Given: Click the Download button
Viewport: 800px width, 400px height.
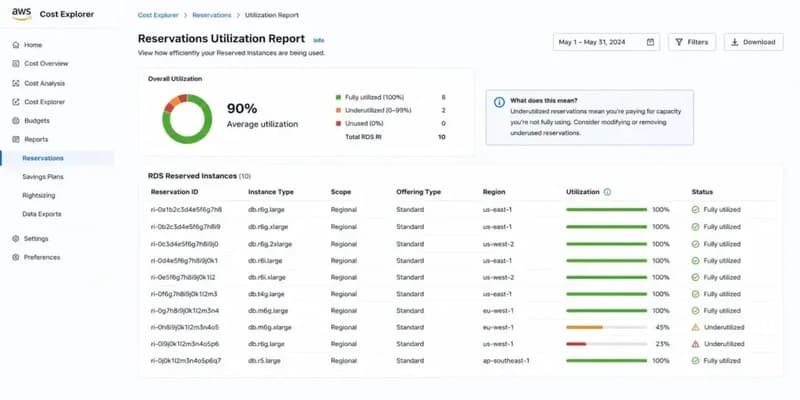Looking at the screenshot, I should (x=754, y=42).
